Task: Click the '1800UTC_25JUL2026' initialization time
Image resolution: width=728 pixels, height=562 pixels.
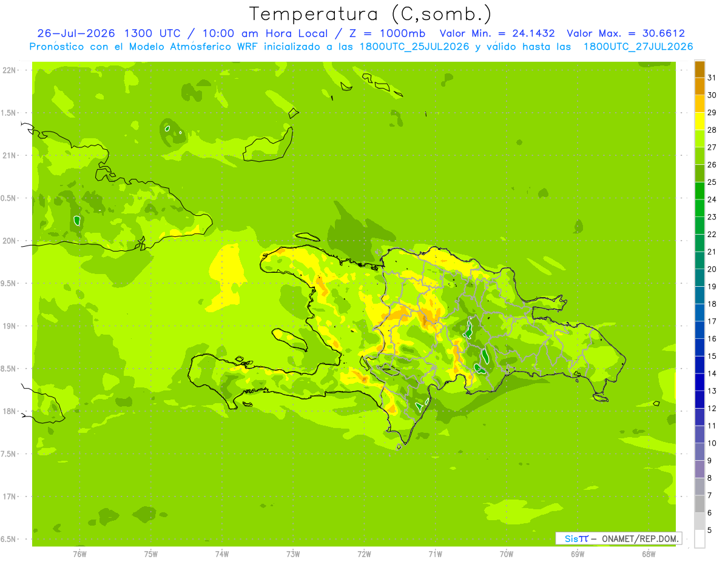Action: [414, 47]
